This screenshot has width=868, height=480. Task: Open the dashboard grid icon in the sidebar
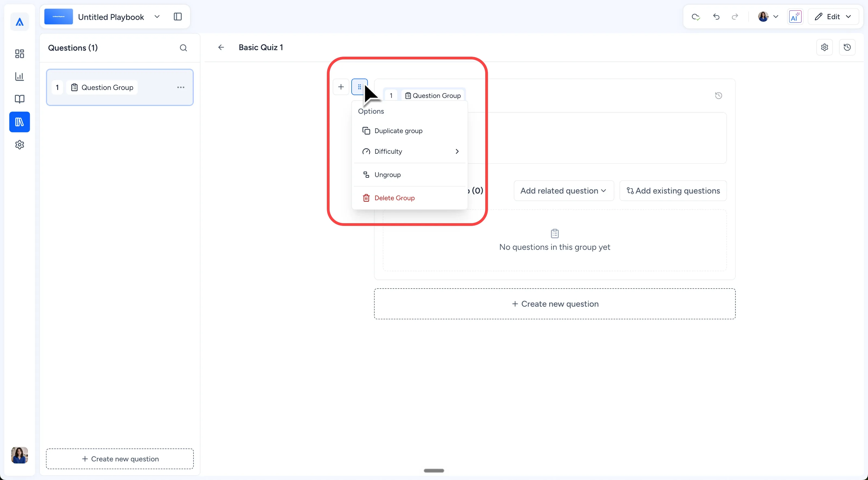[x=20, y=54]
